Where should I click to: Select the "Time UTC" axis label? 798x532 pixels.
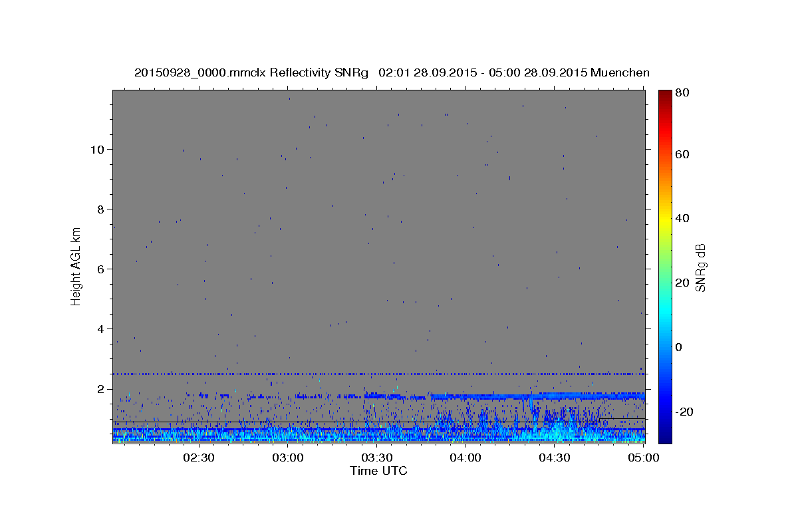click(x=378, y=471)
